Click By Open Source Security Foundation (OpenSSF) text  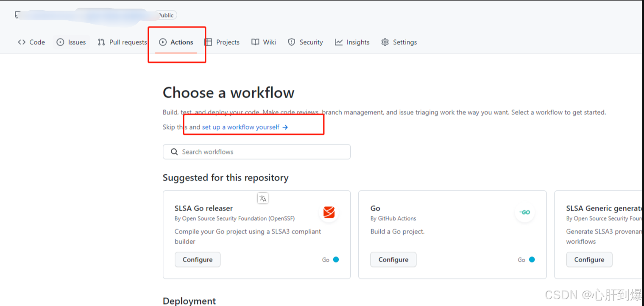coord(234,219)
